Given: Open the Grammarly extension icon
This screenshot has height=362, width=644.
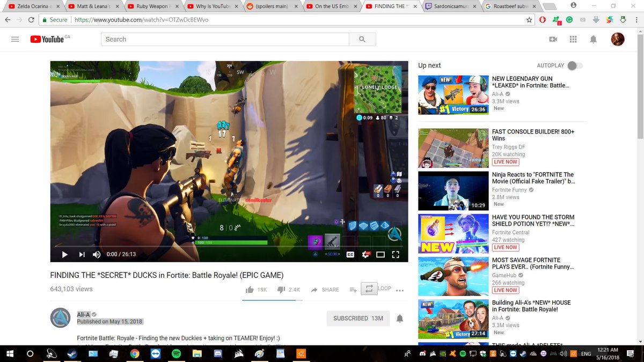Looking at the screenshot, I should coord(569,20).
